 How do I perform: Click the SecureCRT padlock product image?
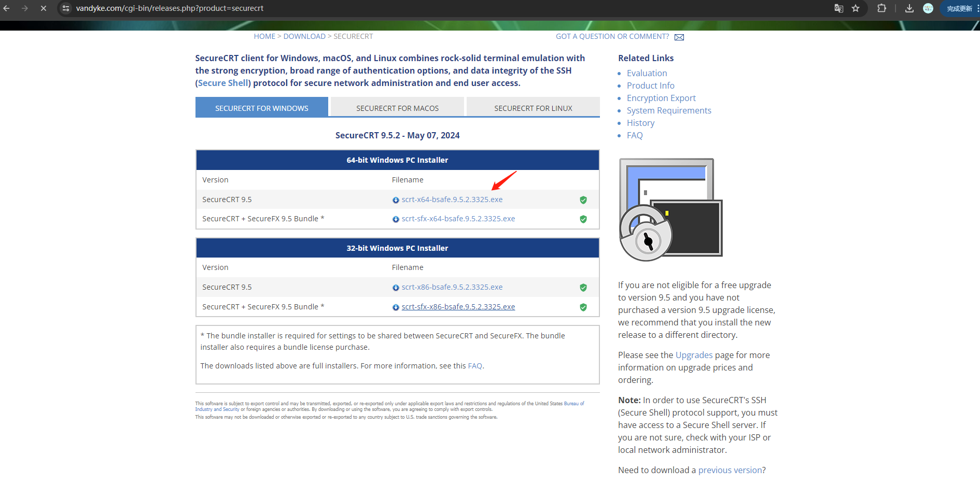(x=670, y=210)
